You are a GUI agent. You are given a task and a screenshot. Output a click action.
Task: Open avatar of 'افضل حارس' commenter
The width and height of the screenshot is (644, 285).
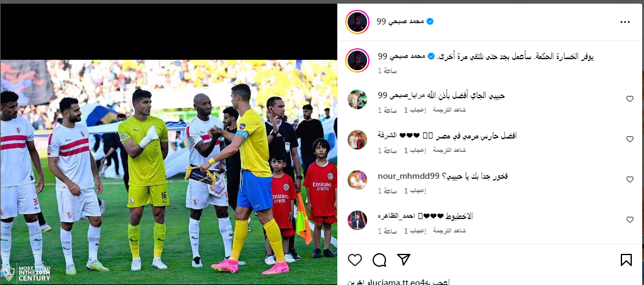[x=357, y=139]
